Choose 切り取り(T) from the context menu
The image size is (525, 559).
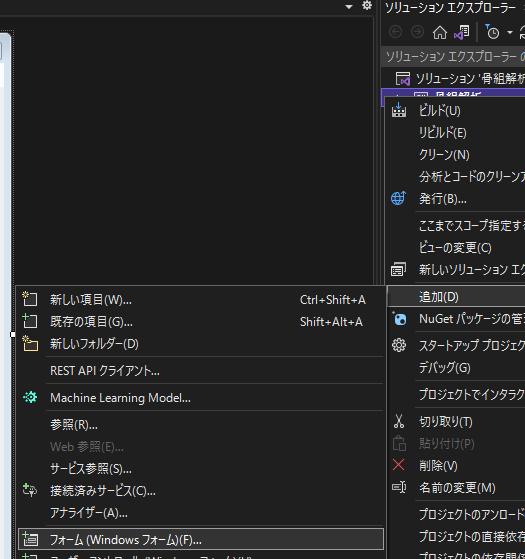457,421
